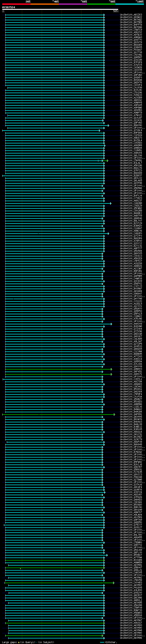Click the green alignment bar for UniRef100_C4Y4R3

pyautogui.click(x=59, y=583)
